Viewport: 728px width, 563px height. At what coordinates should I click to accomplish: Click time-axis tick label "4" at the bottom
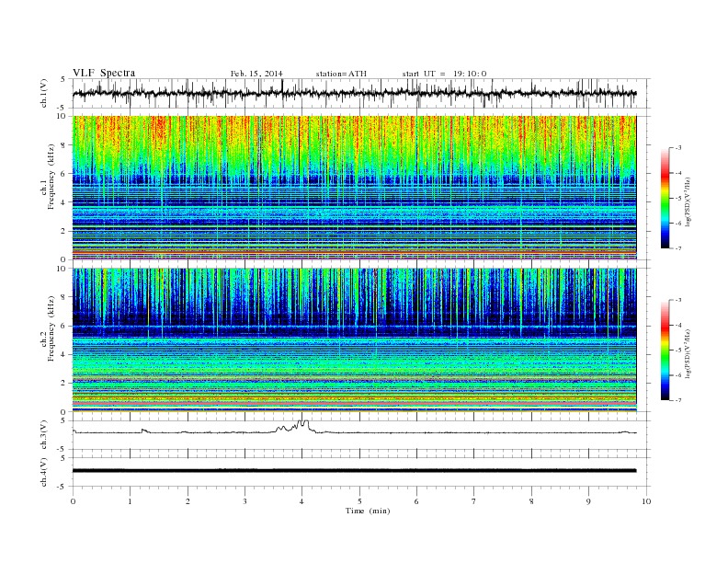pos(302,501)
